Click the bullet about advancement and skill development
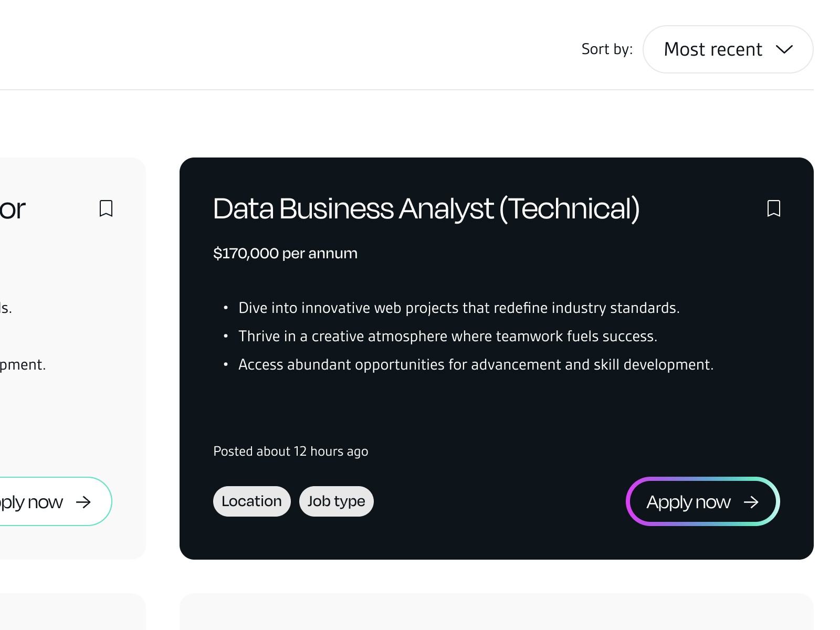Screen dimensions: 840x630 [476, 364]
